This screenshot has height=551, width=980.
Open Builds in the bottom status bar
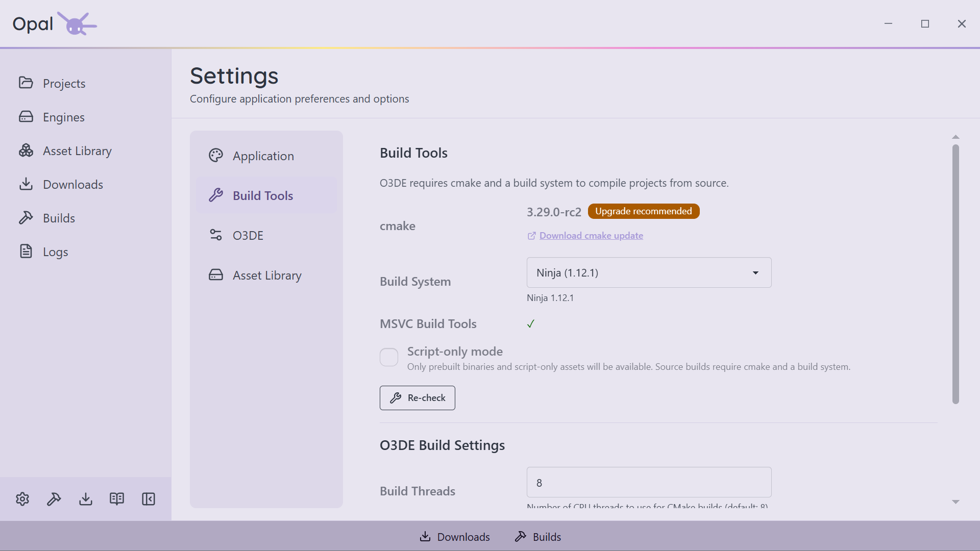click(538, 537)
